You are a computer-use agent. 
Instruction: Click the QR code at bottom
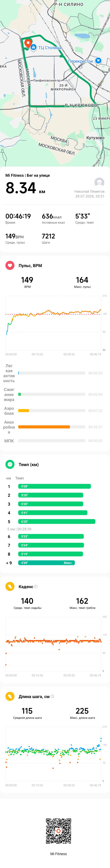59,831
